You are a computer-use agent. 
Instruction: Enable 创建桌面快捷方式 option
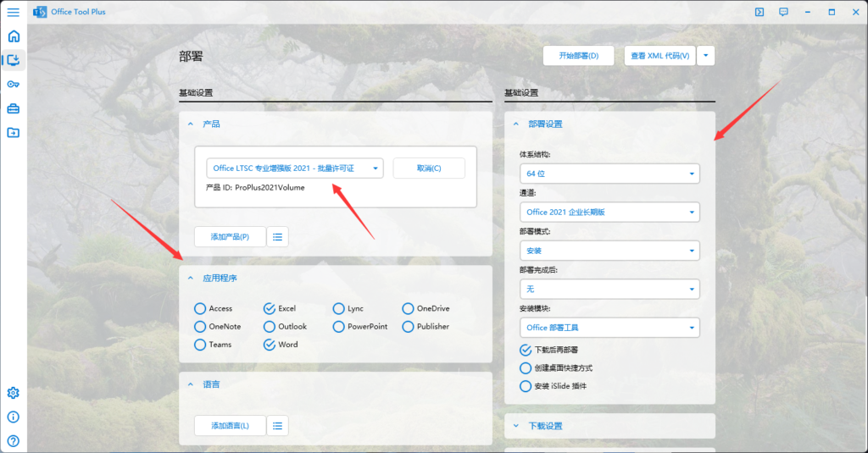pos(556,367)
